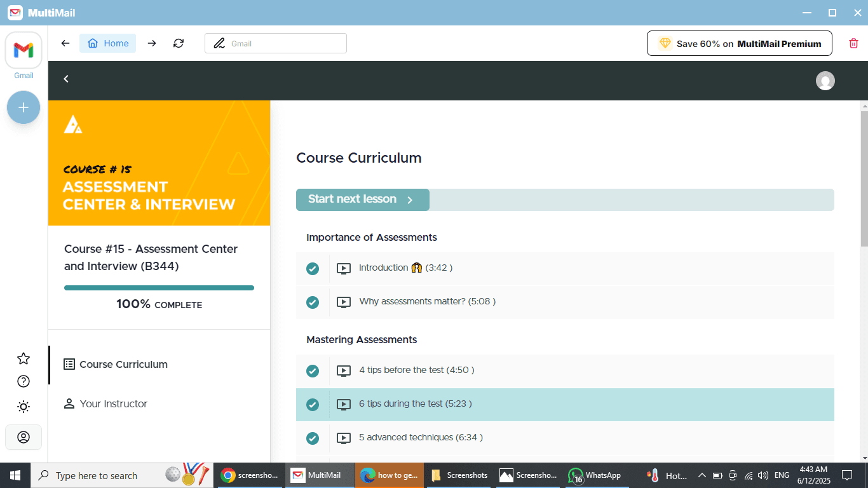Add a new account with plus button
Screen dimensions: 868x488
coord(24,107)
